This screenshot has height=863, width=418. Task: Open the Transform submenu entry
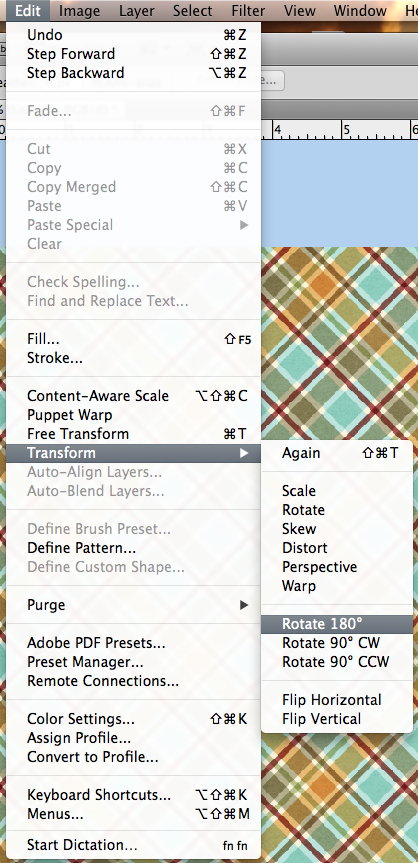(133, 453)
